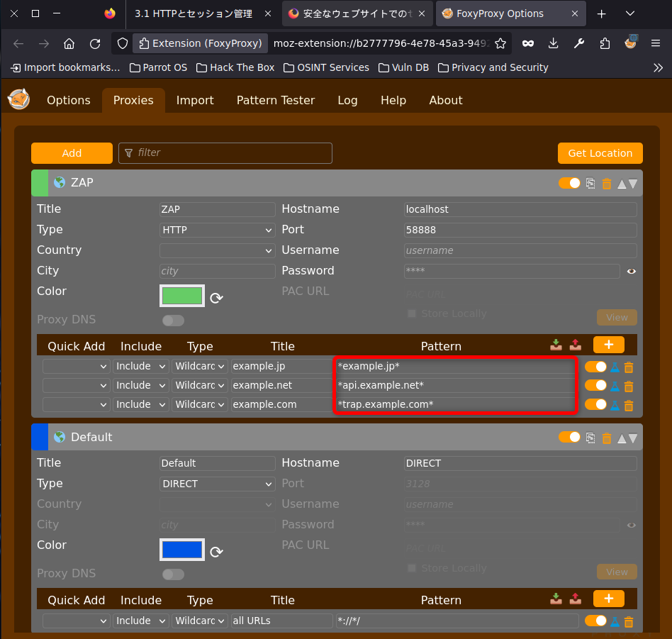This screenshot has width=672, height=639.
Task: Open the Pattern Tester tab
Action: click(276, 100)
